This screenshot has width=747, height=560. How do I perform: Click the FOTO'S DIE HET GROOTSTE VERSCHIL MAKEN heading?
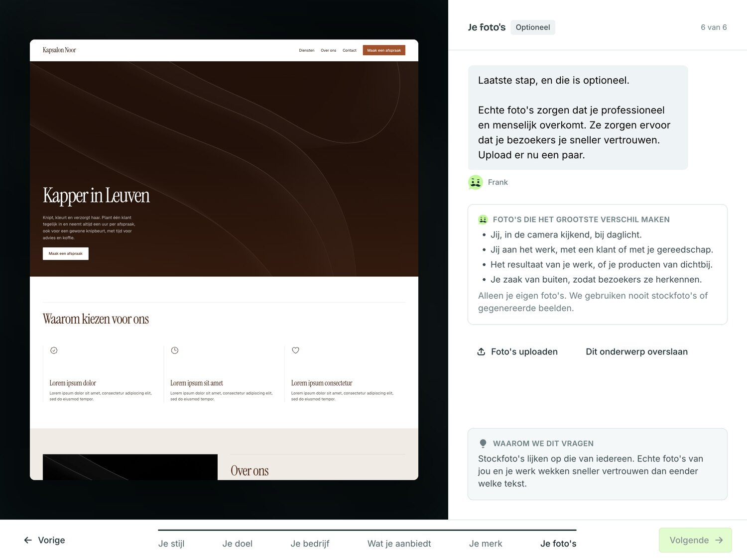click(x=581, y=220)
